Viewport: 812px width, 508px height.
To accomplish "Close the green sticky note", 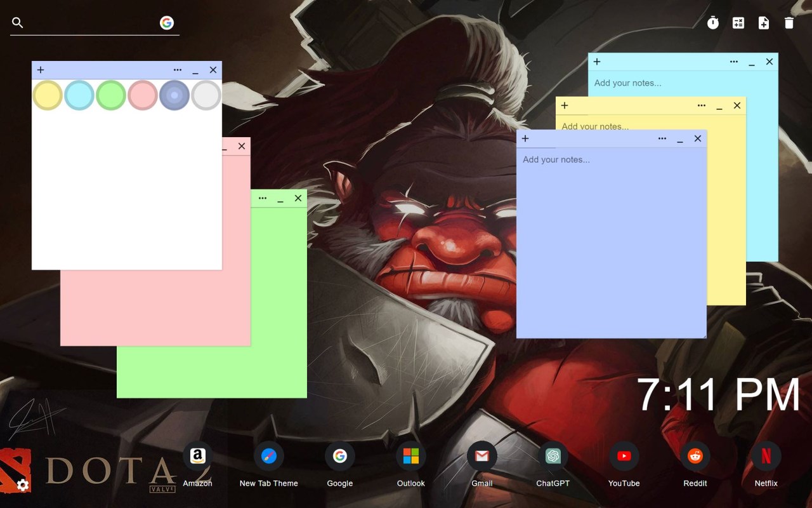I will click(298, 198).
